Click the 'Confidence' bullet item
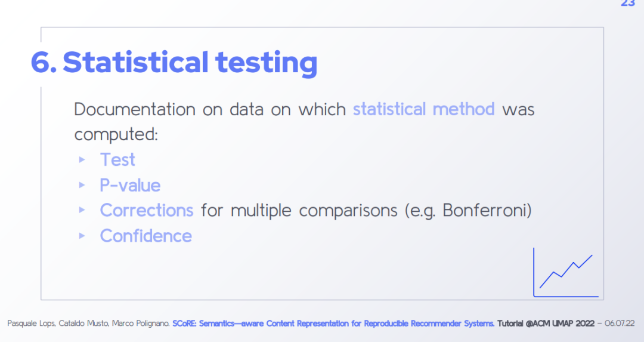The image size is (644, 342). point(146,236)
